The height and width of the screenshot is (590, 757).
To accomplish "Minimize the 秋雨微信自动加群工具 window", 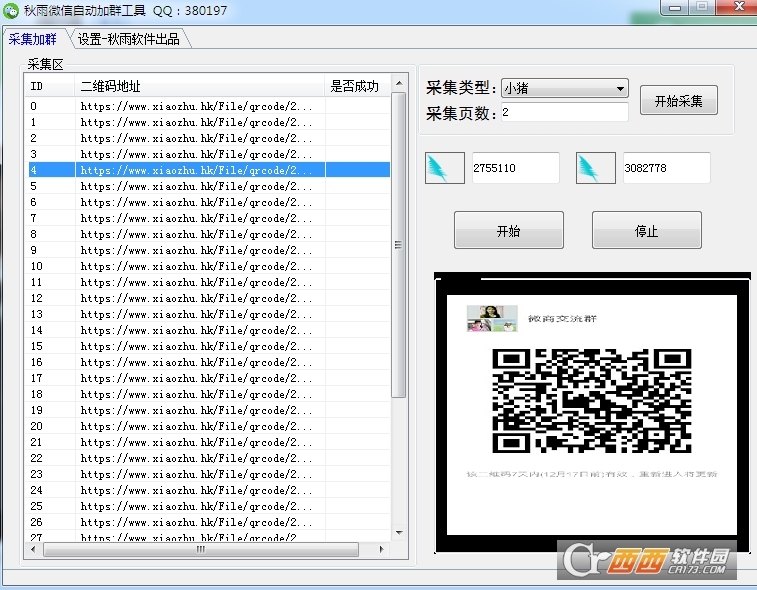I will (x=675, y=7).
